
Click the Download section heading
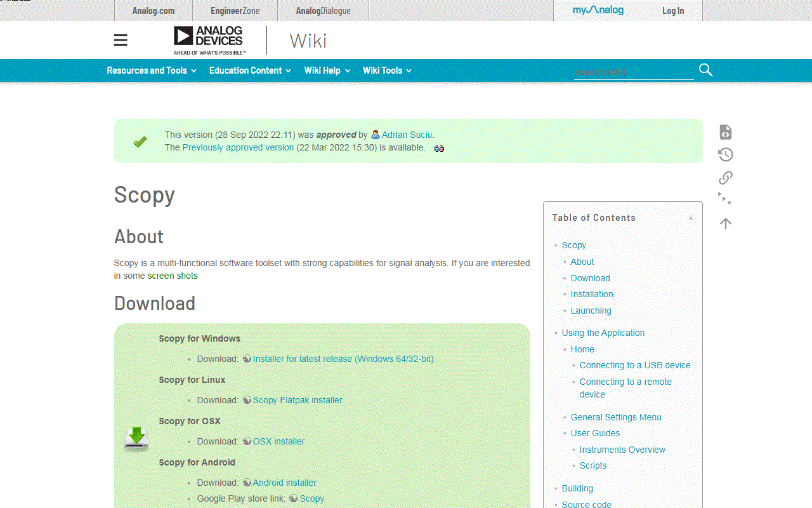pos(155,304)
